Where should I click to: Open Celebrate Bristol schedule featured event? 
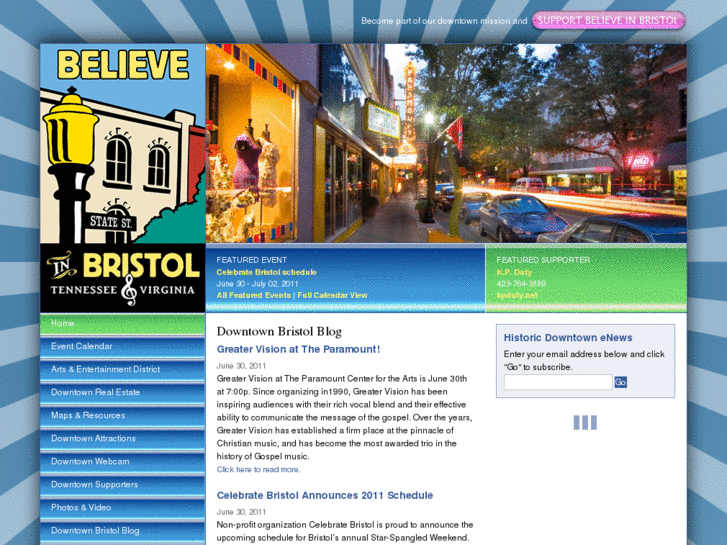(267, 272)
